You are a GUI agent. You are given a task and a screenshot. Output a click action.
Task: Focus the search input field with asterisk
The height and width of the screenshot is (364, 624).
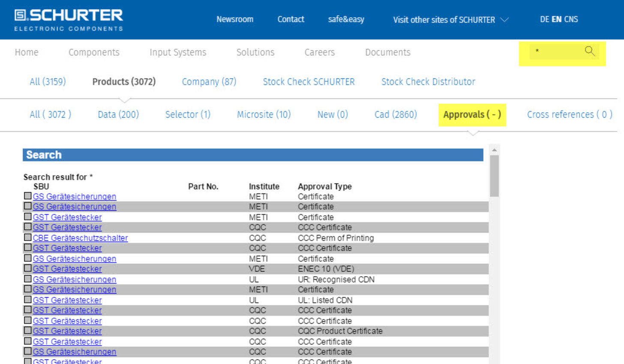[556, 51]
